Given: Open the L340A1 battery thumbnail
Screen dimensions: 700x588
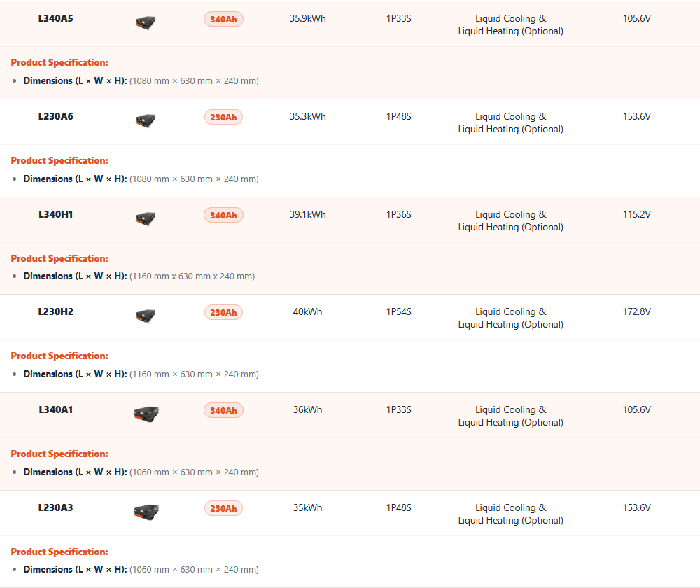Looking at the screenshot, I should tap(146, 413).
